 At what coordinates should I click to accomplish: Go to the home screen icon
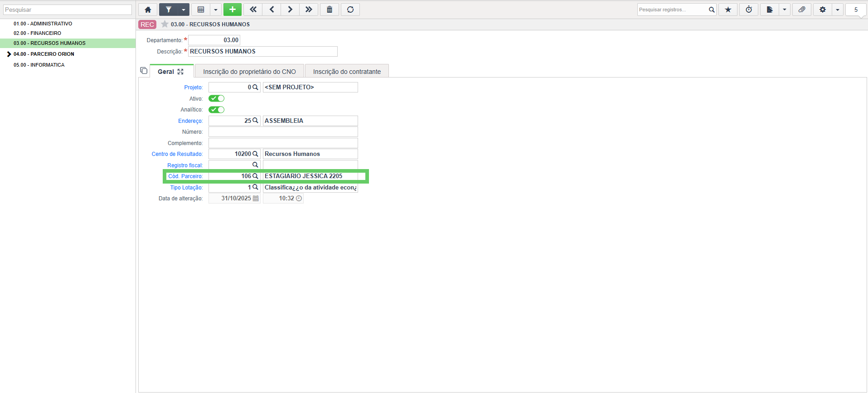click(148, 10)
